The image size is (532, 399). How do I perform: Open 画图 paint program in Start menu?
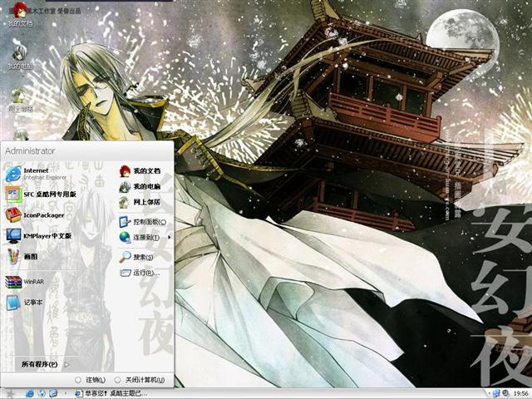(22, 257)
